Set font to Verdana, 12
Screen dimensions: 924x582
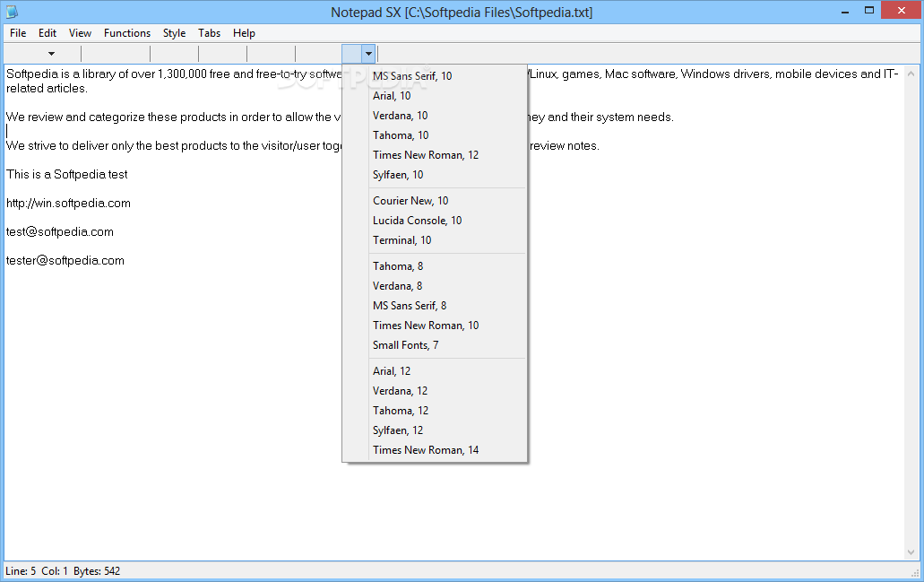point(435,391)
